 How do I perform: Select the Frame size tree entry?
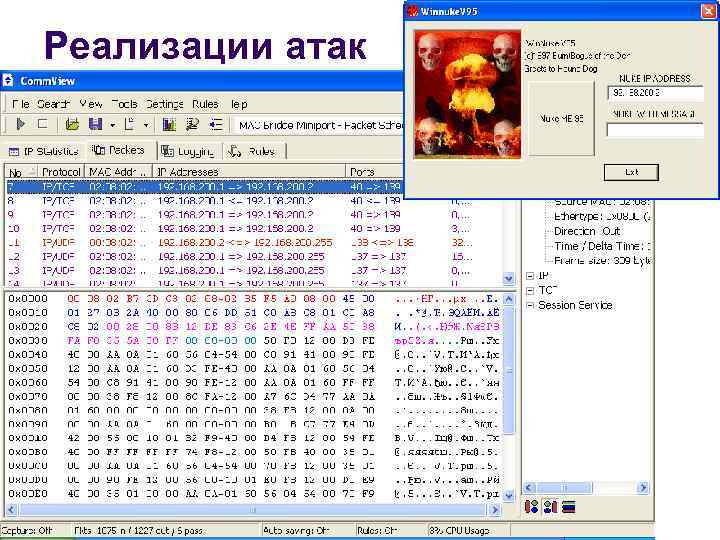pyautogui.click(x=602, y=260)
